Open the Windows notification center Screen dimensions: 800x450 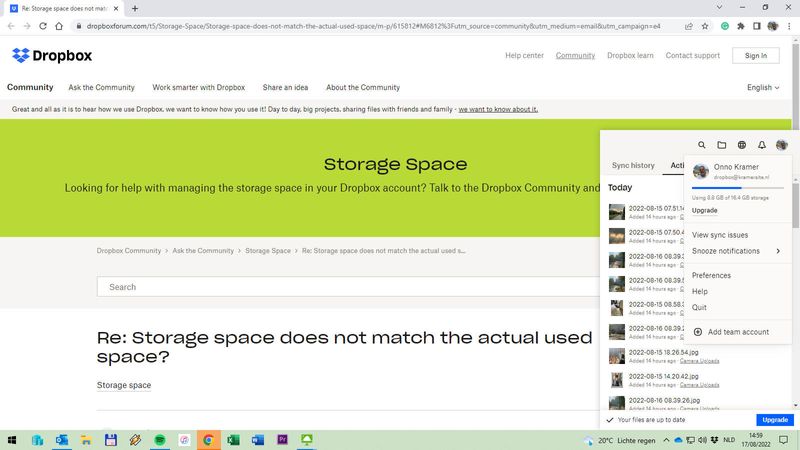pyautogui.click(x=784, y=440)
